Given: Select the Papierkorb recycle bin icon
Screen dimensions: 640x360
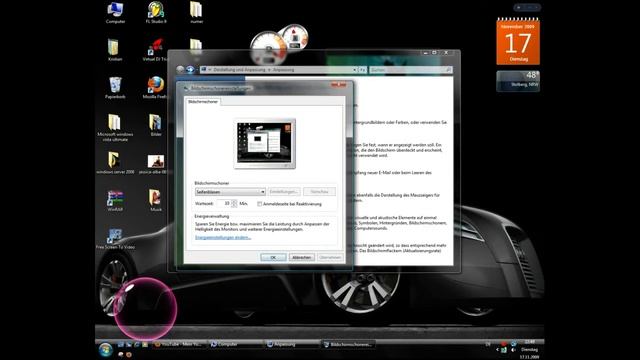Looking at the screenshot, I should tap(115, 88).
